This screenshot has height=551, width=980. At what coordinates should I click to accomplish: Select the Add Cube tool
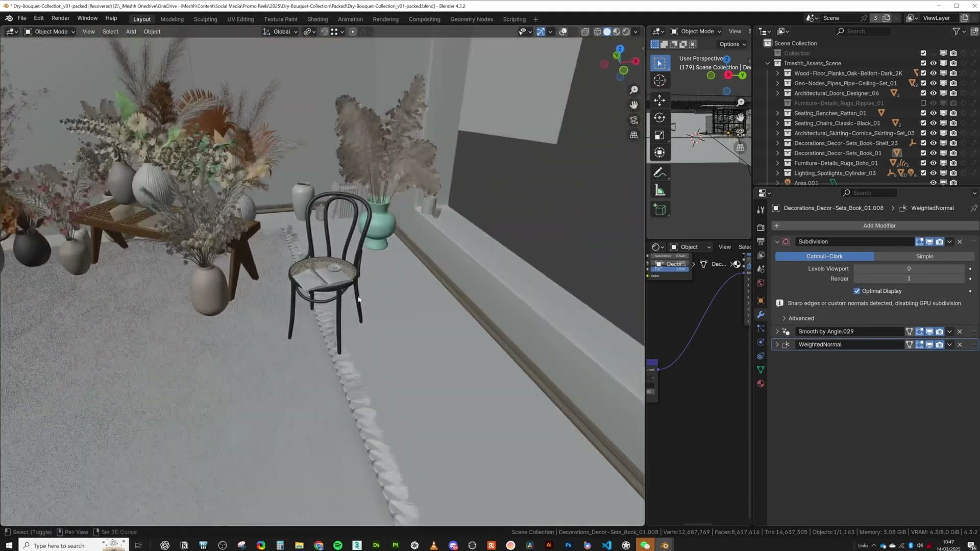click(659, 210)
